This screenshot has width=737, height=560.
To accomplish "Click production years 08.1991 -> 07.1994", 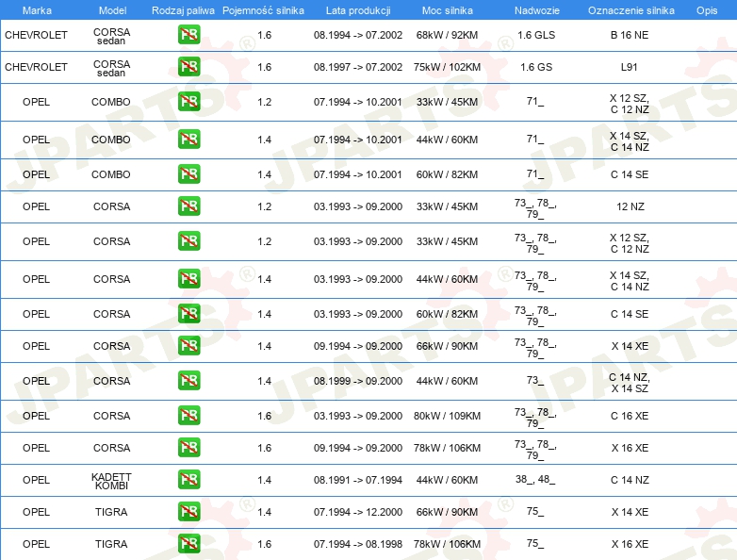I will click(358, 480).
